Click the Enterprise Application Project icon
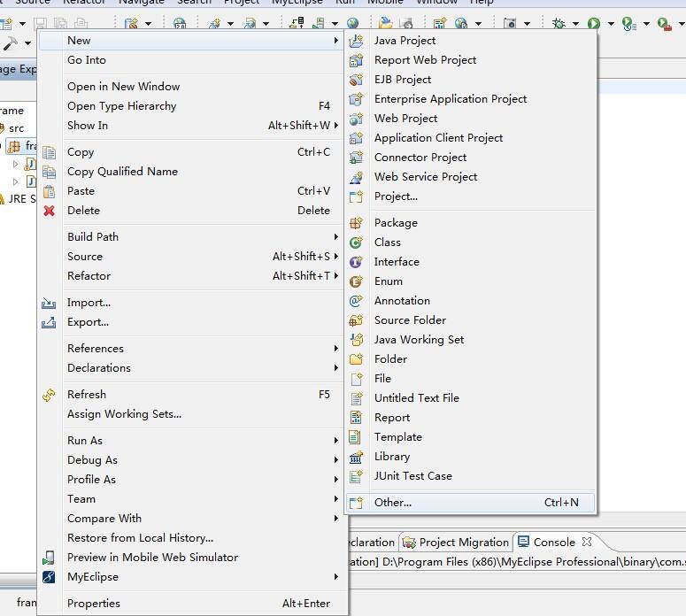The height and width of the screenshot is (616, 686). click(x=356, y=99)
